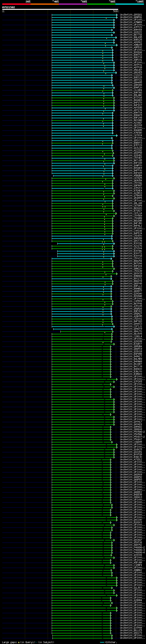Select hit UniRef100_B3SBY7
This screenshot has height=644, width=146.
[x=131, y=344]
